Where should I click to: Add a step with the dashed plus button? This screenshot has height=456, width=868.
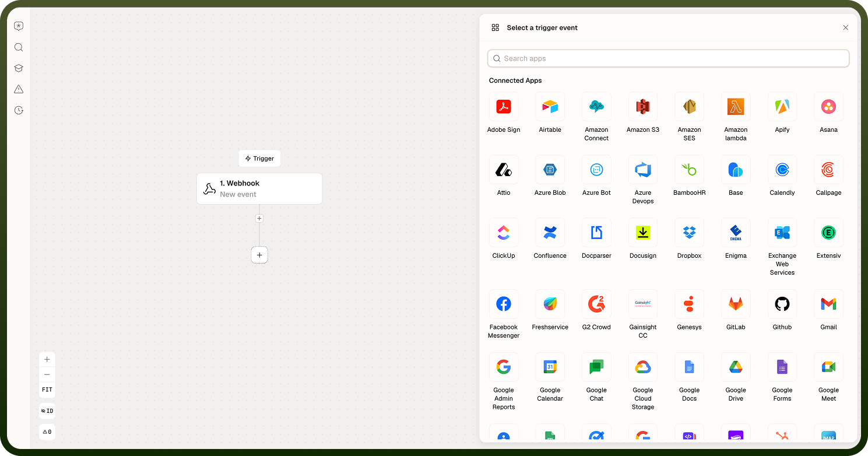259,255
